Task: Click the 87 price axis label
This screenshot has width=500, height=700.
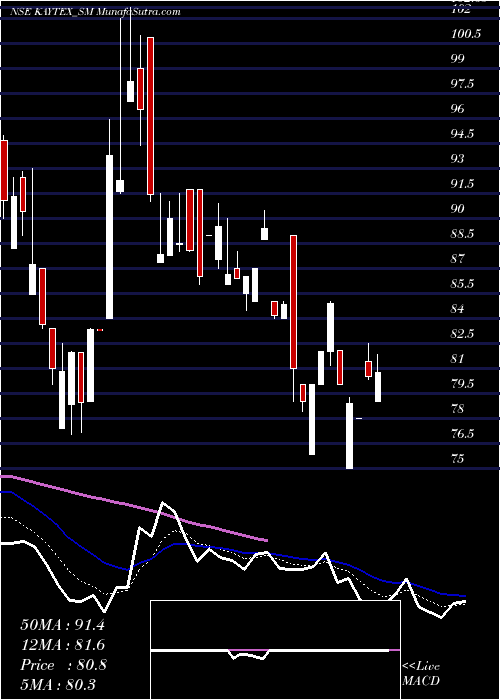Action: click(x=458, y=259)
